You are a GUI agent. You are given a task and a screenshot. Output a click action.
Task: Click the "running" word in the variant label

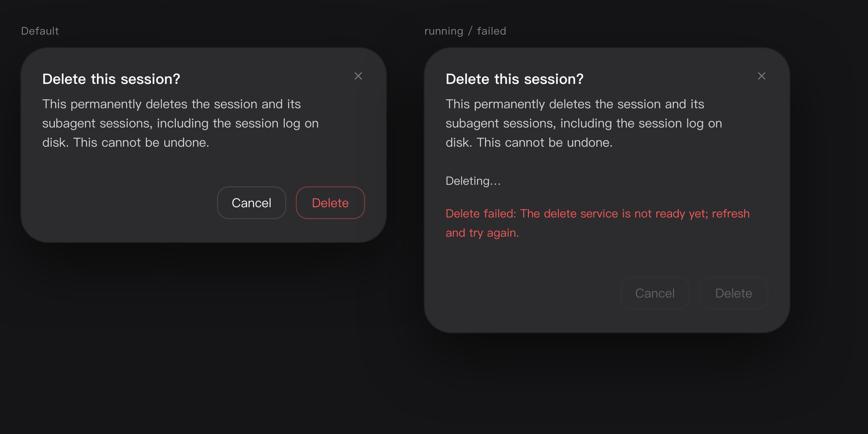coord(444,31)
